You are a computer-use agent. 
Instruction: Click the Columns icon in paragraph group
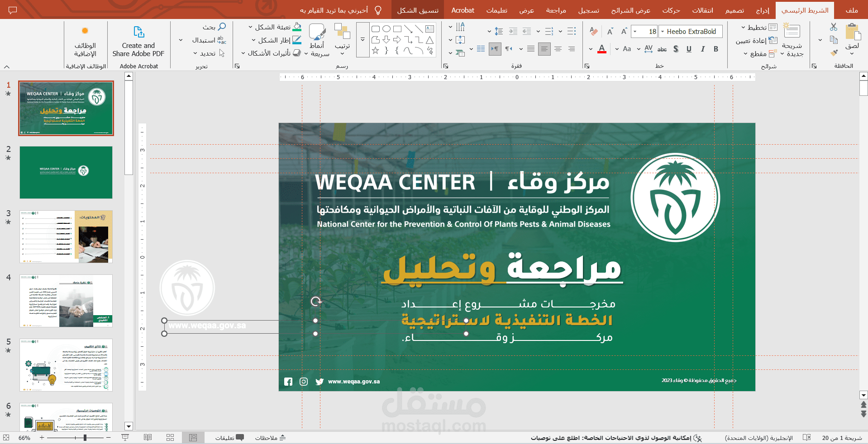(x=481, y=49)
